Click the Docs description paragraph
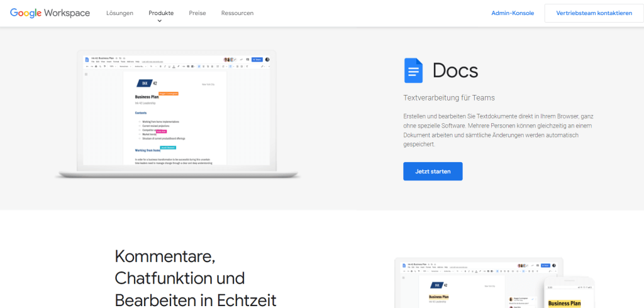This screenshot has height=308, width=644. pyautogui.click(x=498, y=130)
